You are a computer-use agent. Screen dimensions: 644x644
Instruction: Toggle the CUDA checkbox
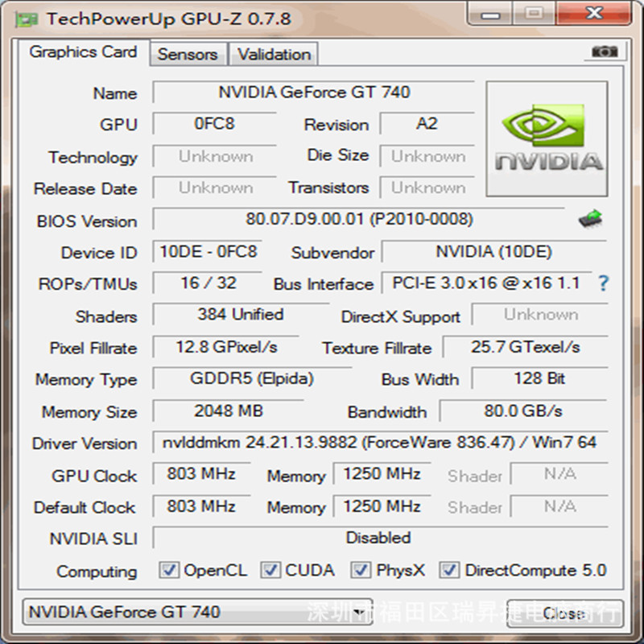[x=270, y=570]
